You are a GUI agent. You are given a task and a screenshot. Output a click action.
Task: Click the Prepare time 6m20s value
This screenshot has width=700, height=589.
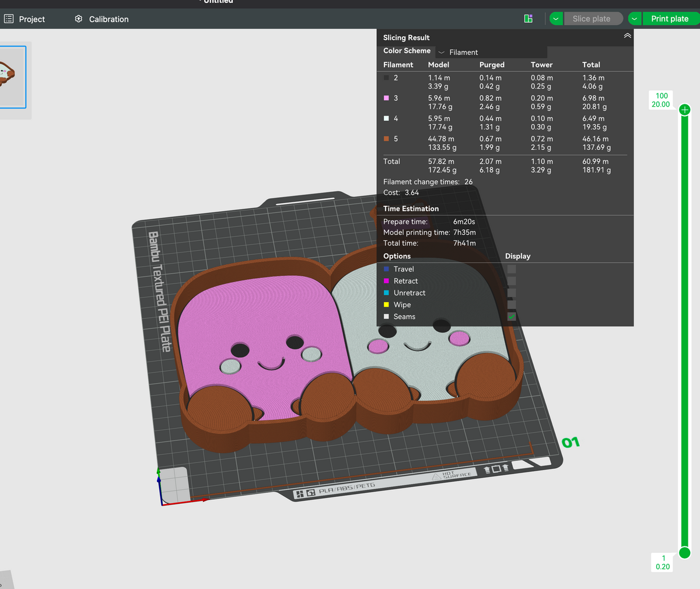coord(464,222)
